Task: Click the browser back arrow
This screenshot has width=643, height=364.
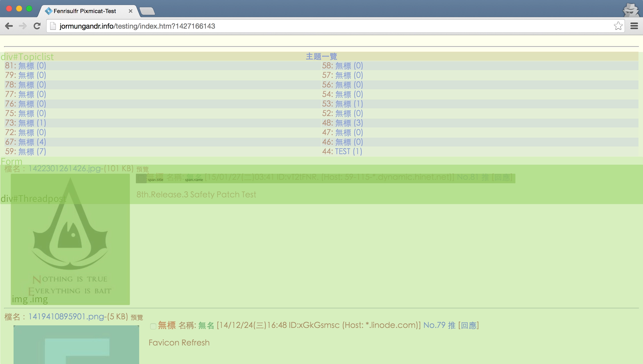Action: [x=9, y=26]
